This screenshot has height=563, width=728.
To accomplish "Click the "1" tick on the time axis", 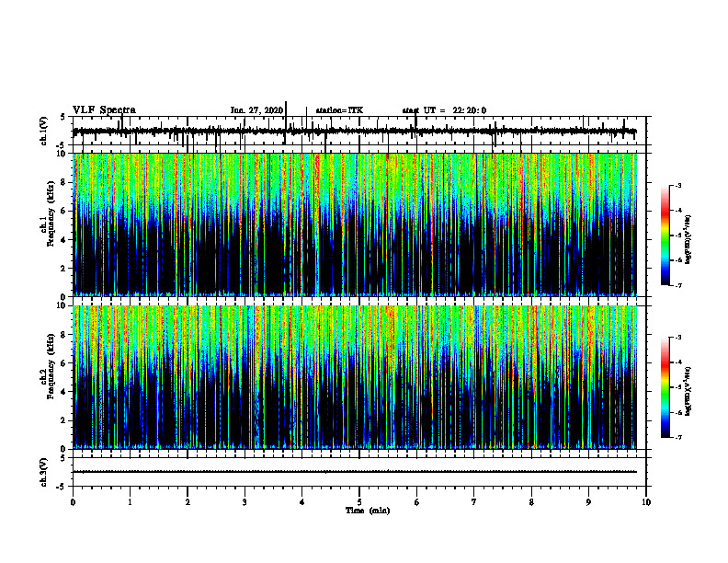I will [130, 502].
